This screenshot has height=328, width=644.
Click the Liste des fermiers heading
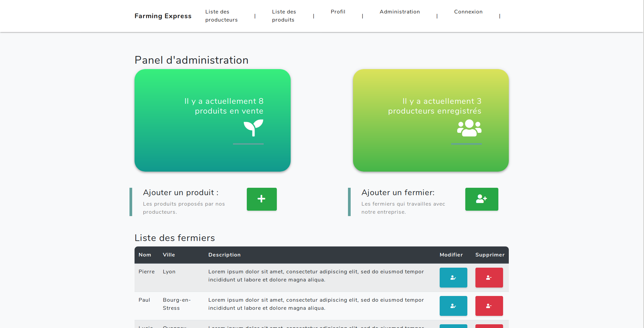pyautogui.click(x=175, y=238)
